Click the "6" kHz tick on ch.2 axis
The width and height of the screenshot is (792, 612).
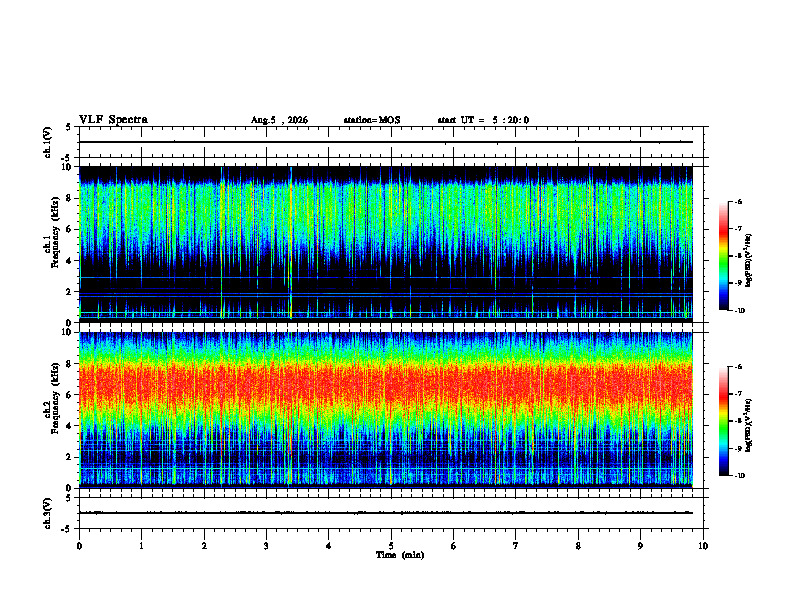(x=70, y=395)
